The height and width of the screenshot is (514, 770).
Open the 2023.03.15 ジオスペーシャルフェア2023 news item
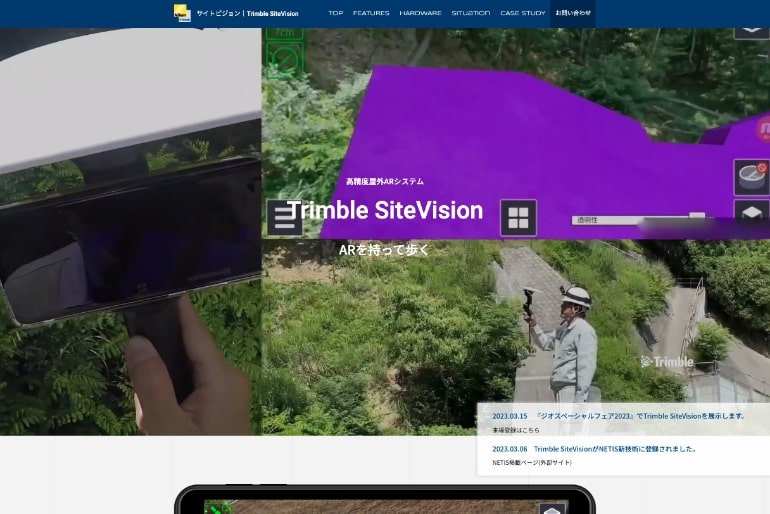pyautogui.click(x=619, y=416)
